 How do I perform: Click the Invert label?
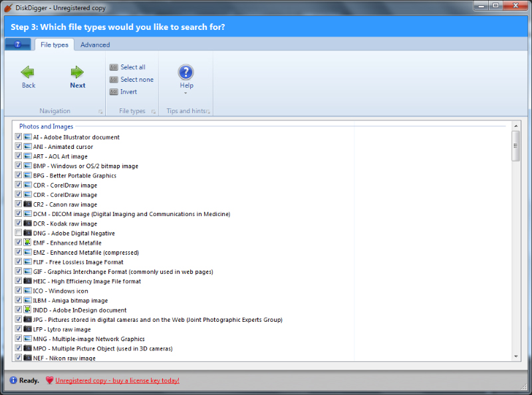click(128, 92)
